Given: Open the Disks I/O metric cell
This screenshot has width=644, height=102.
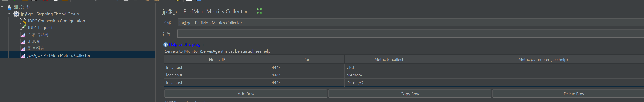Looking at the screenshot, I should click(x=389, y=82).
